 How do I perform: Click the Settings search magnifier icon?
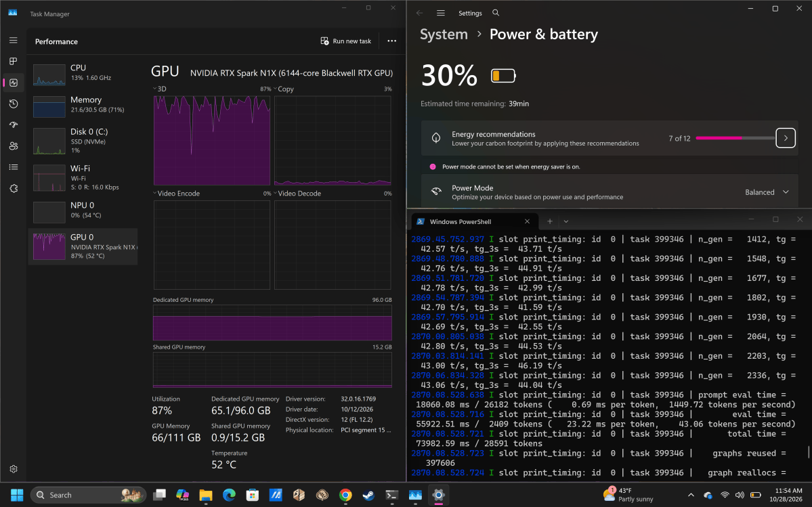[496, 13]
